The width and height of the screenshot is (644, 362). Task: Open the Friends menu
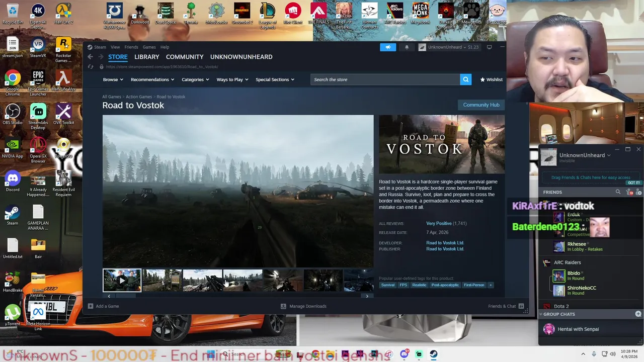click(x=131, y=47)
